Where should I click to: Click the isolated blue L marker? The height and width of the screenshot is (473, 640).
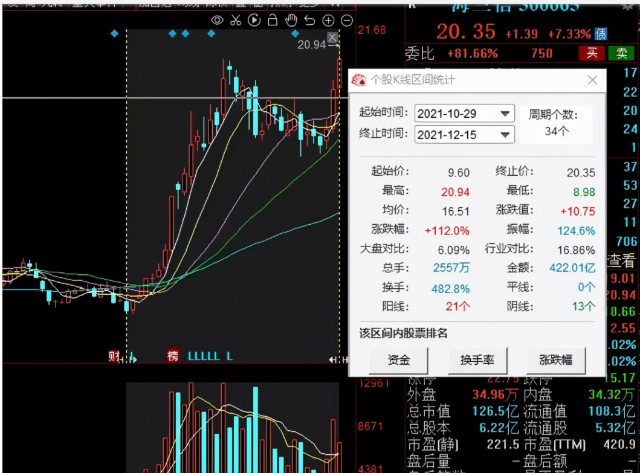[x=230, y=356]
